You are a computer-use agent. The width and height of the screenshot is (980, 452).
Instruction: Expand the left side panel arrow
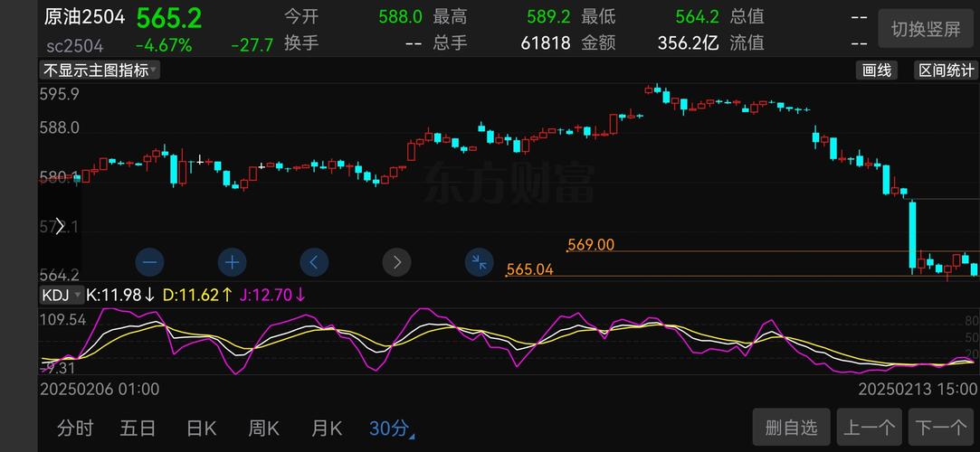coord(60,227)
